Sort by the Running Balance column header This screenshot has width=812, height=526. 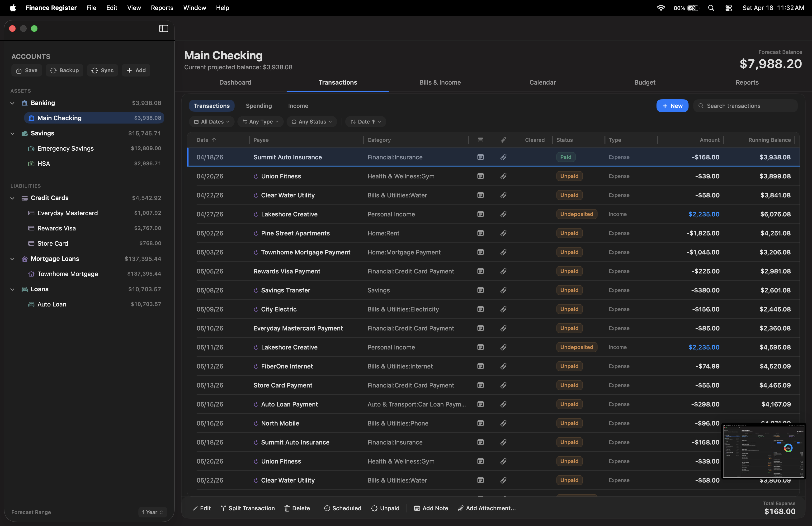pyautogui.click(x=769, y=140)
